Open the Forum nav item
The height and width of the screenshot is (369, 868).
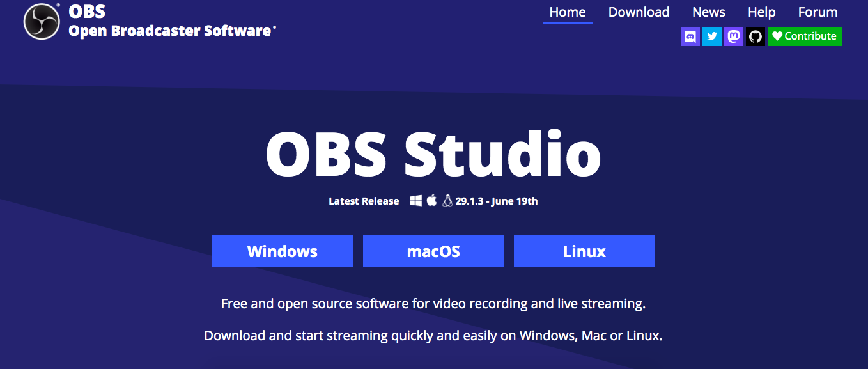click(x=818, y=12)
